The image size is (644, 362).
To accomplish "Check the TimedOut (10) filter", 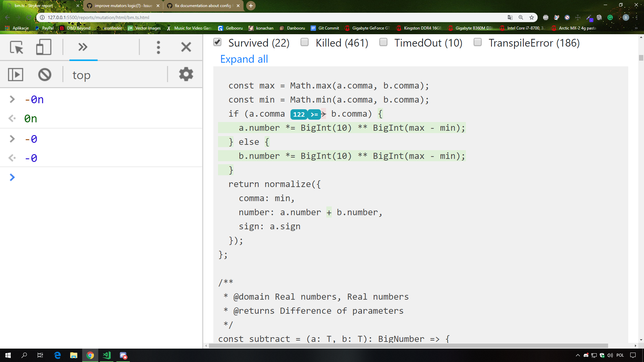I will click(383, 42).
